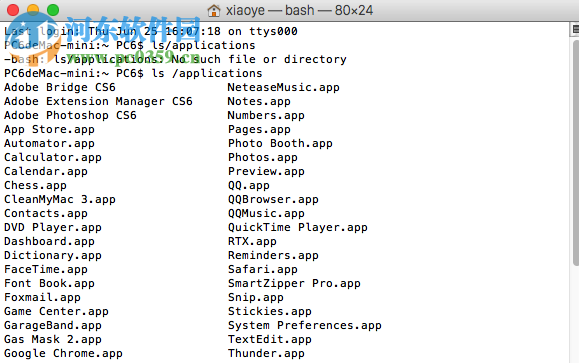Click the yellow minimize window button

point(33,10)
